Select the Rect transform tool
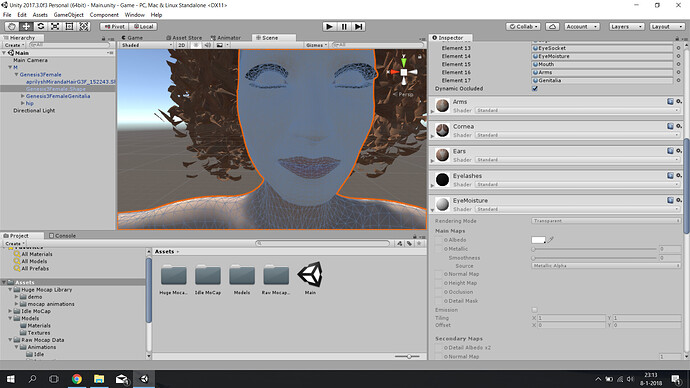The image size is (690, 388). click(x=69, y=26)
